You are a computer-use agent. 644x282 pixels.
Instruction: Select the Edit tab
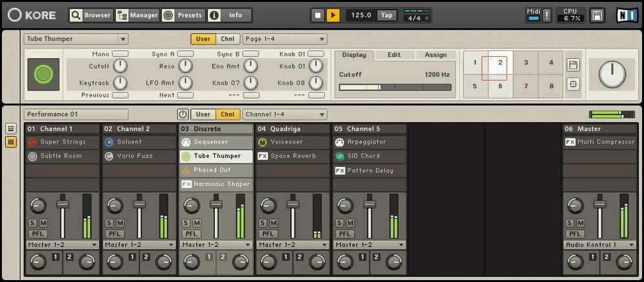pyautogui.click(x=394, y=55)
